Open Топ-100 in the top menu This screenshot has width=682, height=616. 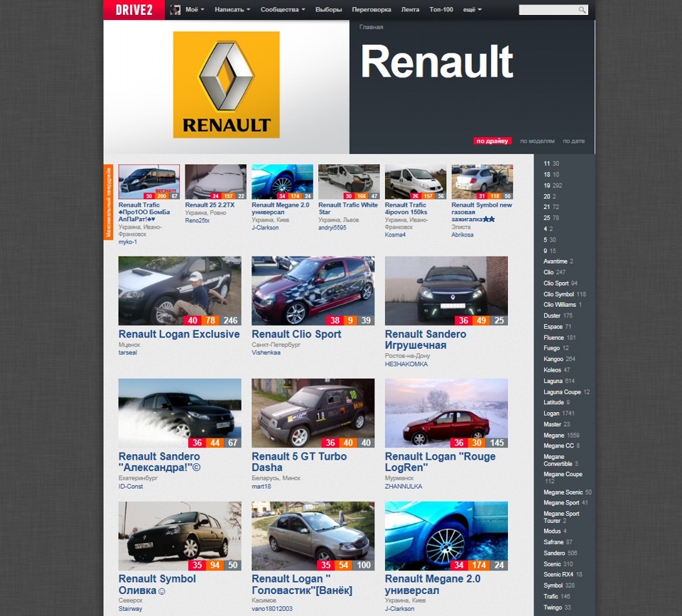coord(441,9)
